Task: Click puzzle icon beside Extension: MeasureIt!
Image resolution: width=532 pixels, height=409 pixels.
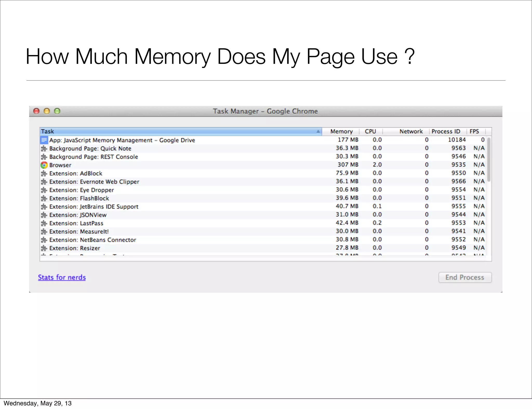Action: [44, 231]
